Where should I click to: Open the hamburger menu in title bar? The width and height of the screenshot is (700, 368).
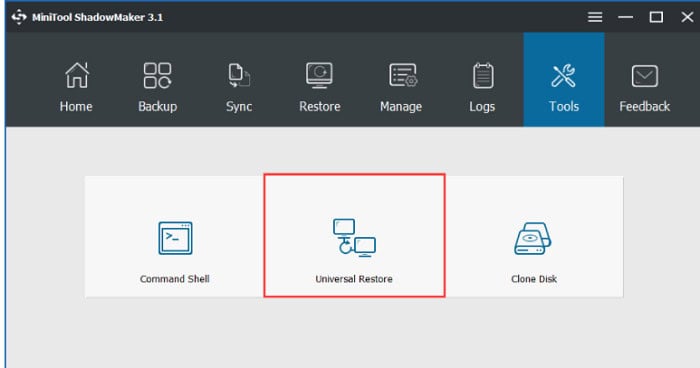tap(595, 17)
